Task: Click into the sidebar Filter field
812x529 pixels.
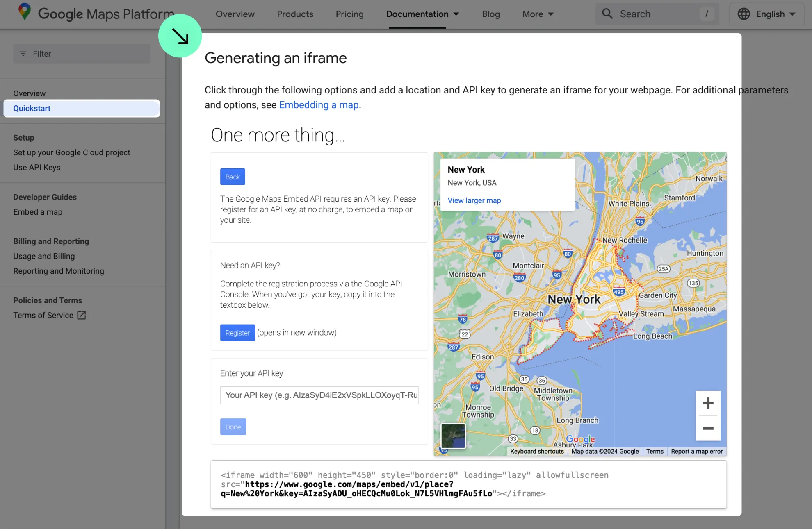Action: coord(82,54)
